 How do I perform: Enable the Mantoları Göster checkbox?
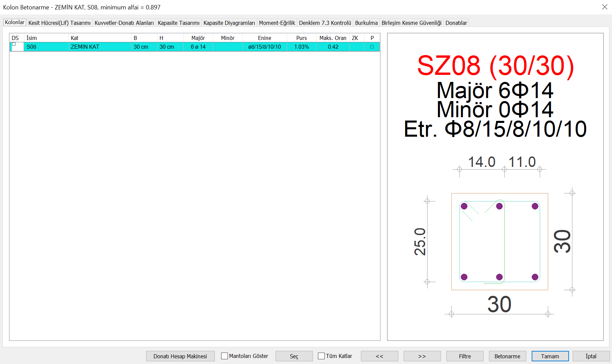(x=225, y=356)
